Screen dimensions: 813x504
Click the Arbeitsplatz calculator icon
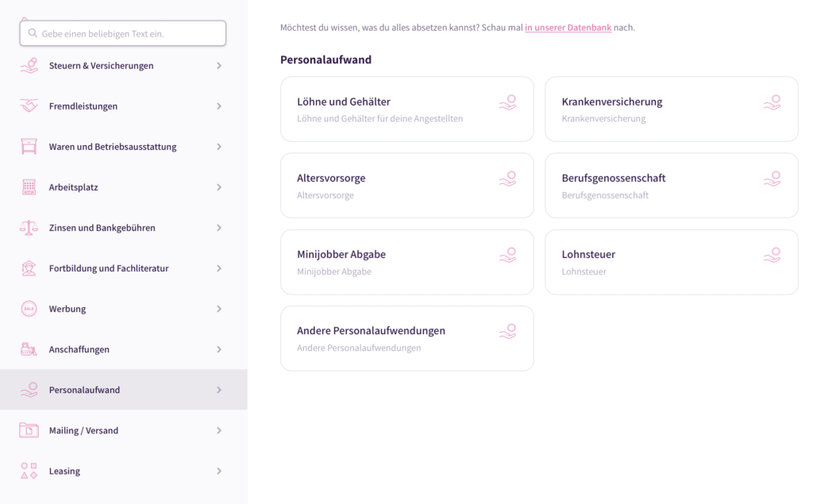pyautogui.click(x=29, y=187)
